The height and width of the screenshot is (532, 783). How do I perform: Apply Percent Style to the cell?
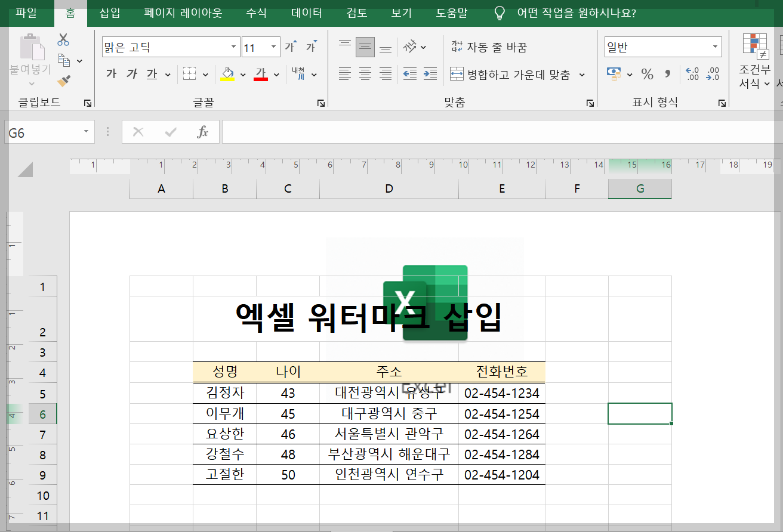pos(648,74)
